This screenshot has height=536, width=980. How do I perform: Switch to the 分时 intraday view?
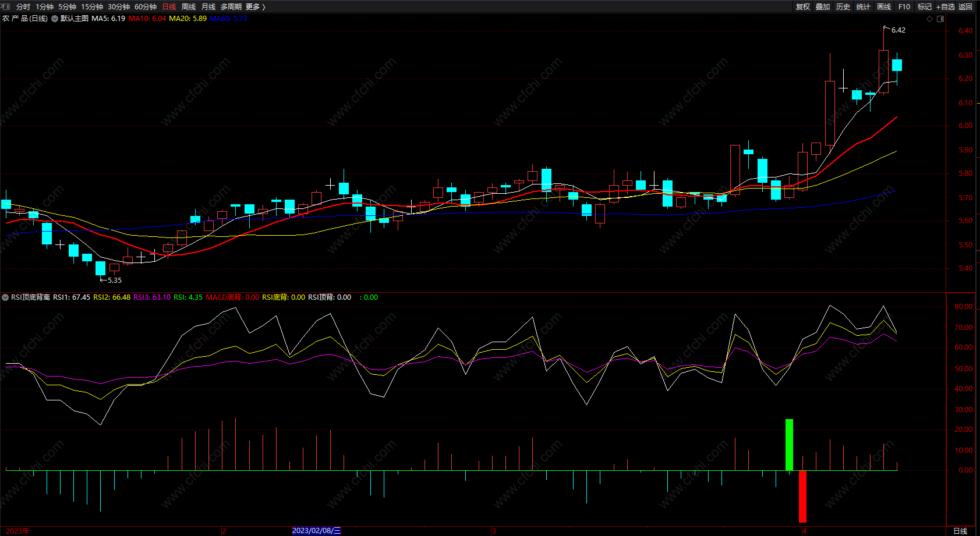23,7
